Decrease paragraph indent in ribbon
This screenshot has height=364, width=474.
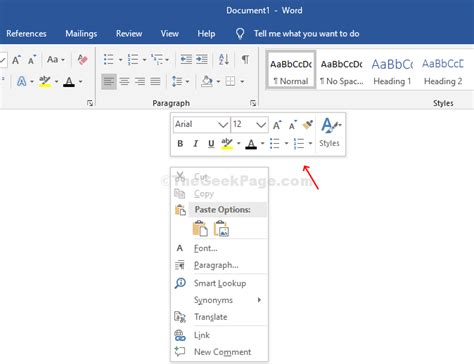(186, 60)
